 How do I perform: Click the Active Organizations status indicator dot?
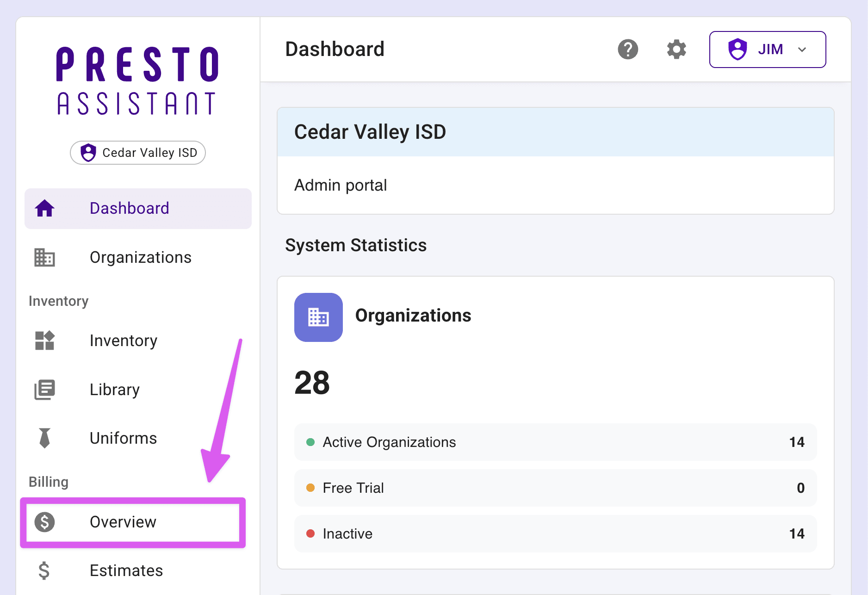pyautogui.click(x=310, y=442)
